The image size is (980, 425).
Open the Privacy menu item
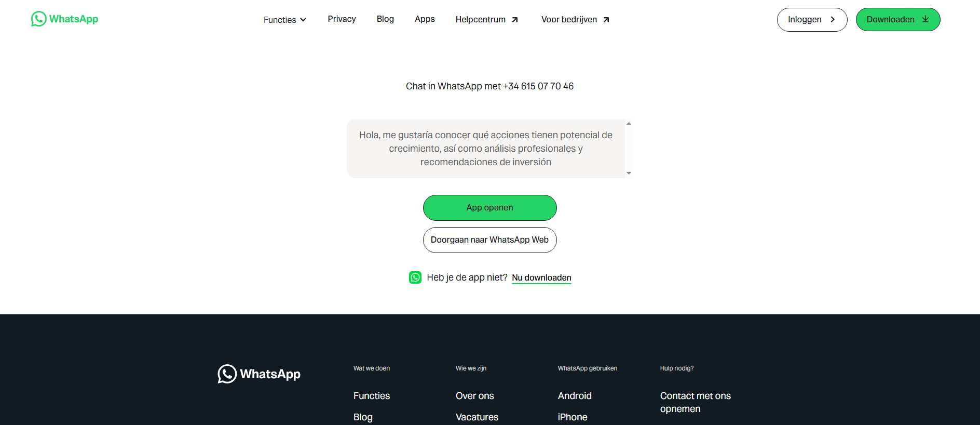point(342,19)
